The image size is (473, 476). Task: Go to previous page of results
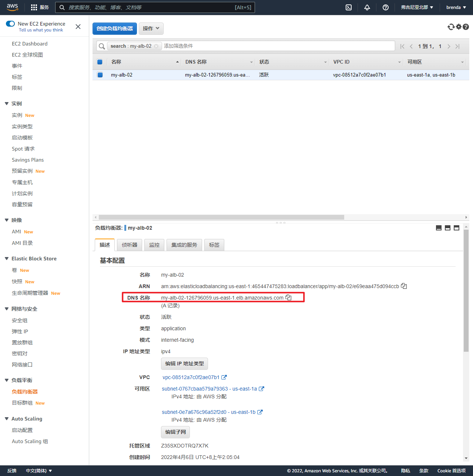(411, 46)
